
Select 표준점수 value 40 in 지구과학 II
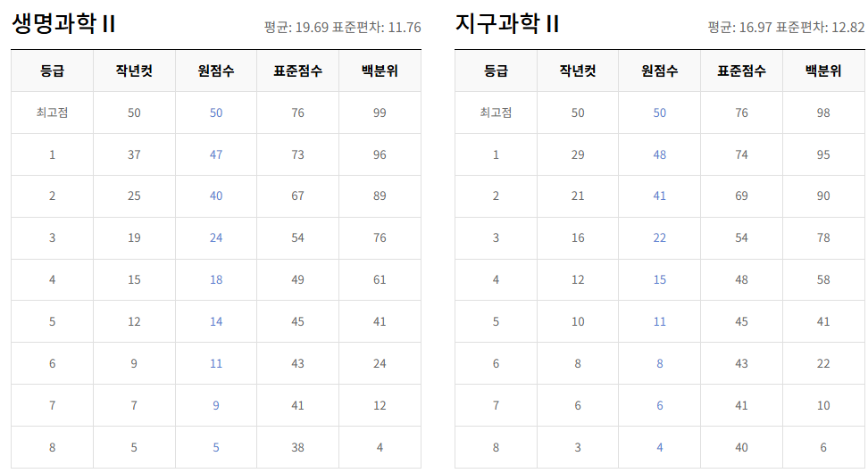pos(742,447)
